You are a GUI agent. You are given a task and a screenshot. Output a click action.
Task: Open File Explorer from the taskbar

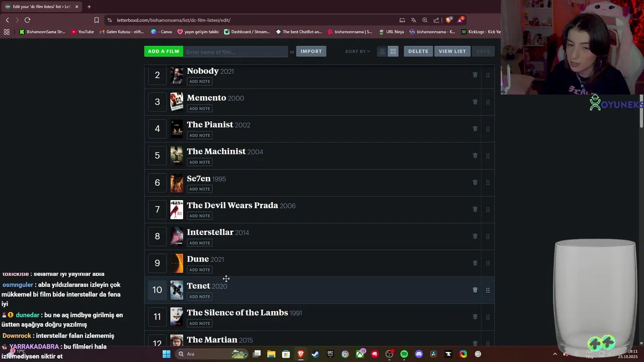(271, 354)
